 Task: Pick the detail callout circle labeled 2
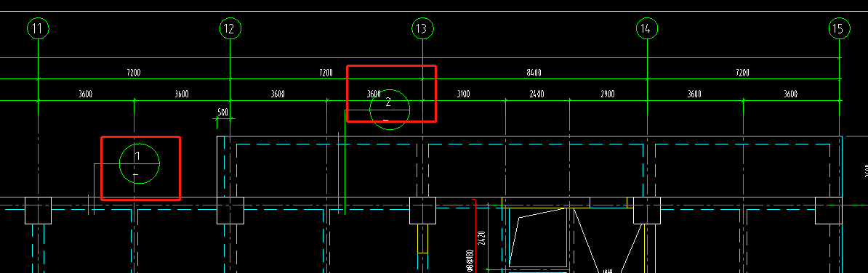(390, 110)
